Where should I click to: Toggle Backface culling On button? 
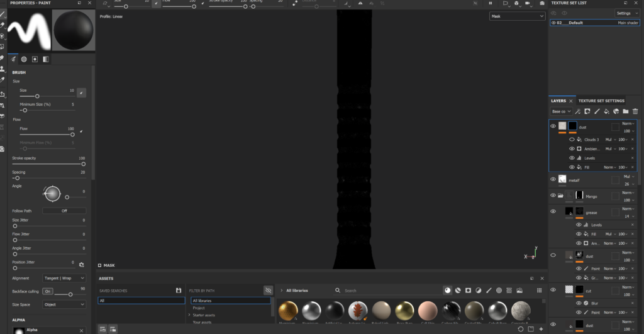48,291
